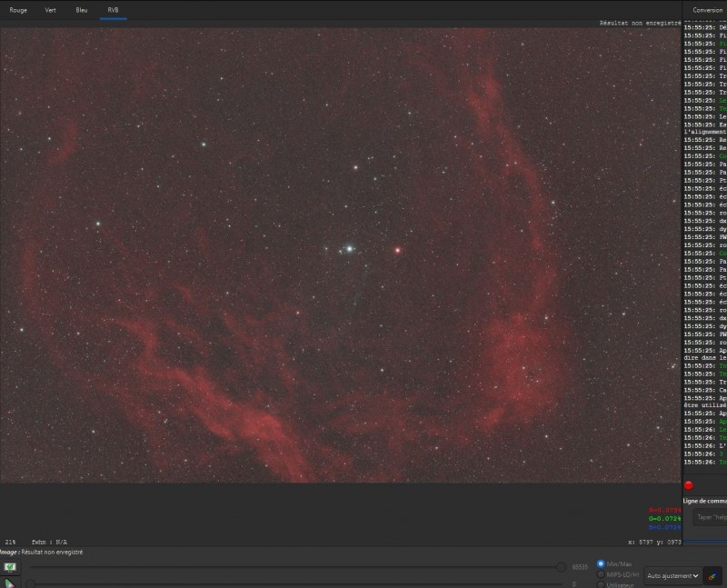Click the green-check image icon at bottom left
Viewport: 727px width, 588px height.
pyautogui.click(x=10, y=567)
